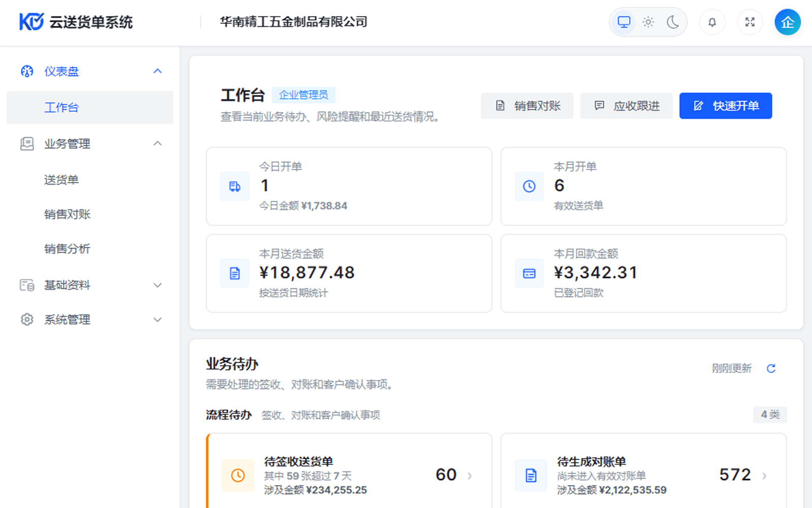Click the KV cloud delivery system logo
812x508 pixels.
76,22
